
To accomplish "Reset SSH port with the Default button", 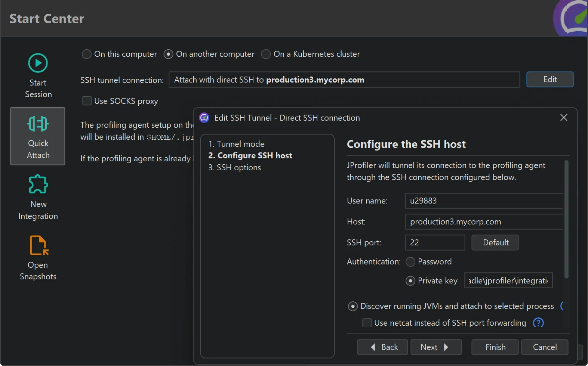I will [495, 243].
